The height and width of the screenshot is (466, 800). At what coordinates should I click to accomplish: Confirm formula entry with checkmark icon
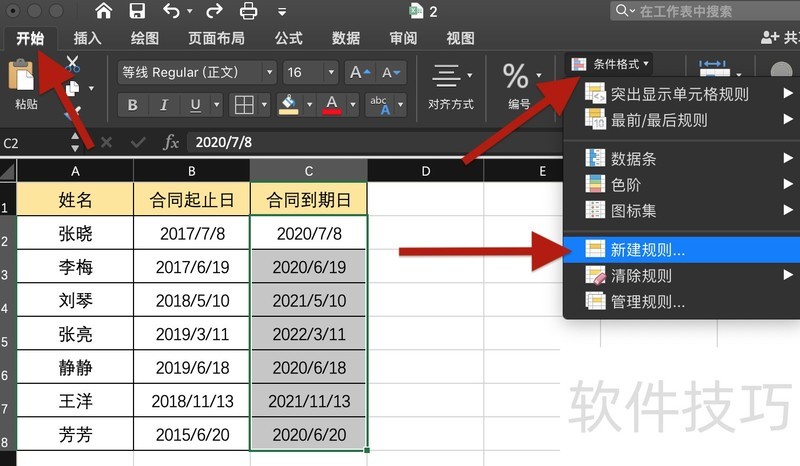pyautogui.click(x=138, y=142)
